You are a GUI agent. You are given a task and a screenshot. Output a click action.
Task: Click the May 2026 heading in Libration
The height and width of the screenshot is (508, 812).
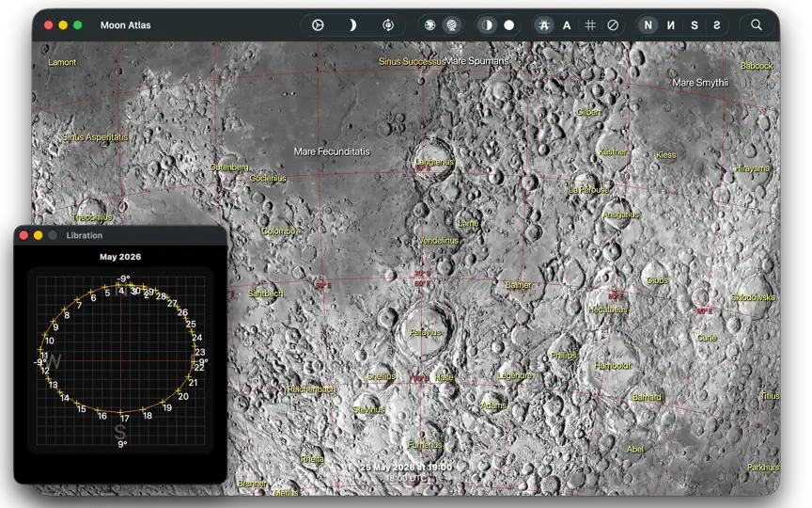tap(120, 257)
